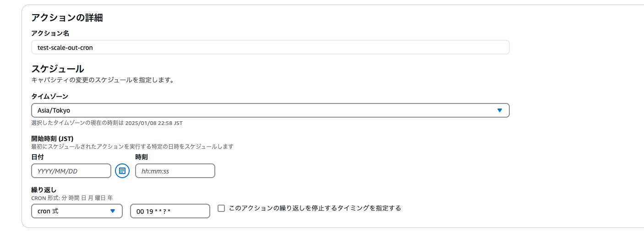Click the "スケジュール" section heading
The height and width of the screenshot is (233, 644).
(x=57, y=69)
